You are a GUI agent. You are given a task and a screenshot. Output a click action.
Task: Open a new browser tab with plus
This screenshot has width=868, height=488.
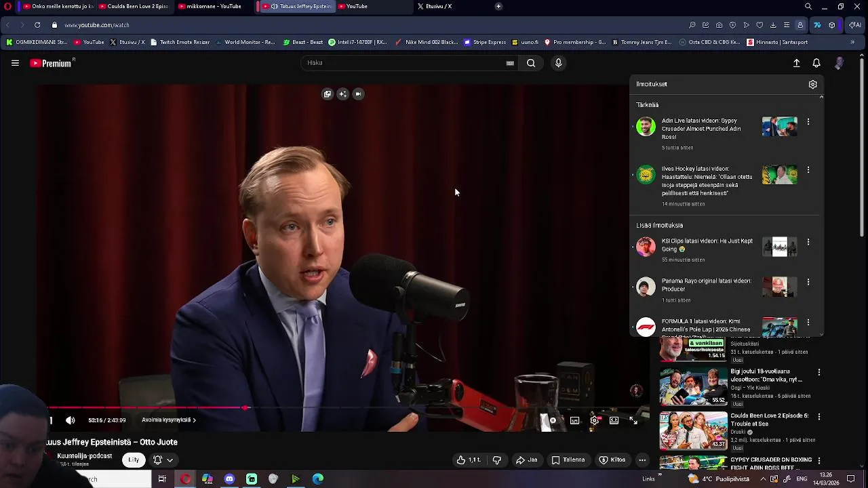(x=498, y=6)
